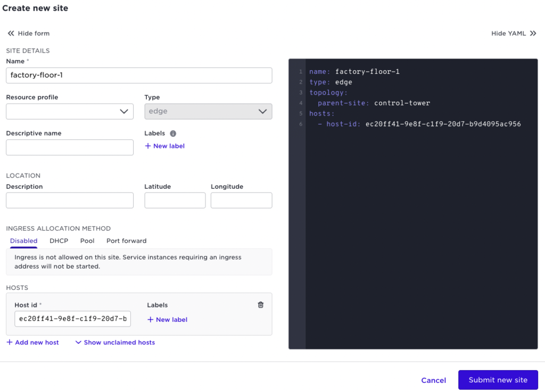Screen dimensions: 545x392
Task: Select the Pool ingress method
Action: click(x=87, y=240)
